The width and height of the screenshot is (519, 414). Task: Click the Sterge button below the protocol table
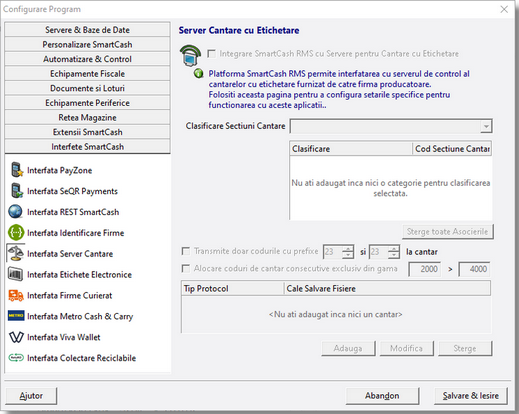[x=465, y=348]
